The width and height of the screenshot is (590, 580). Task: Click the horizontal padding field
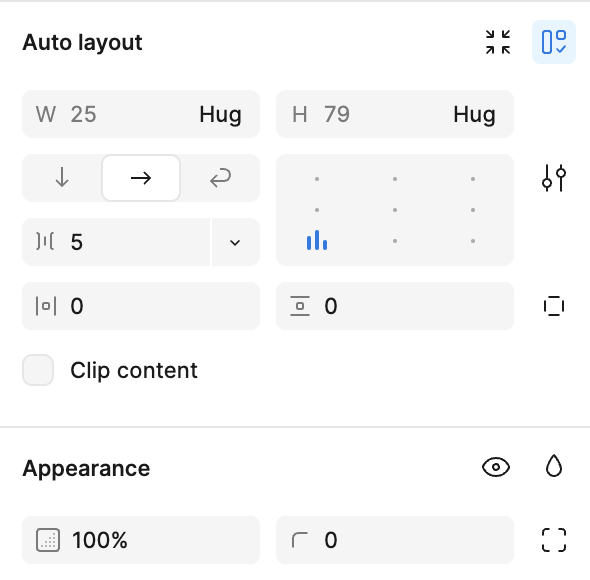pyautogui.click(x=141, y=306)
